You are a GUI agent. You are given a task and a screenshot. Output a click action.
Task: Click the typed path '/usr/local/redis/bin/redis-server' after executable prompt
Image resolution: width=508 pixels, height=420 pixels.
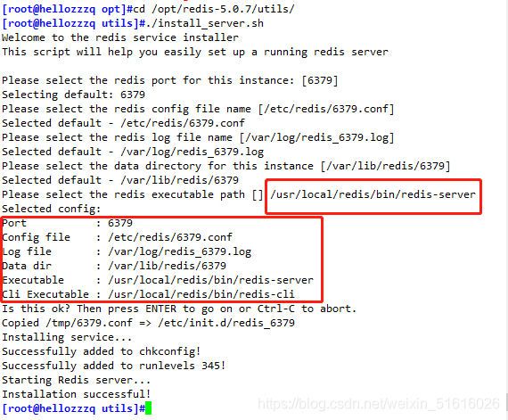tap(373, 194)
